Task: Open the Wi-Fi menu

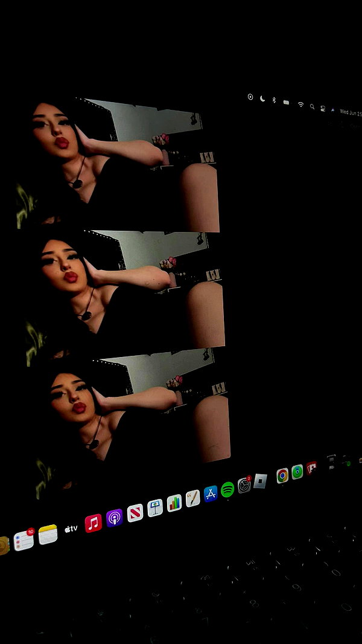Action: pyautogui.click(x=301, y=105)
